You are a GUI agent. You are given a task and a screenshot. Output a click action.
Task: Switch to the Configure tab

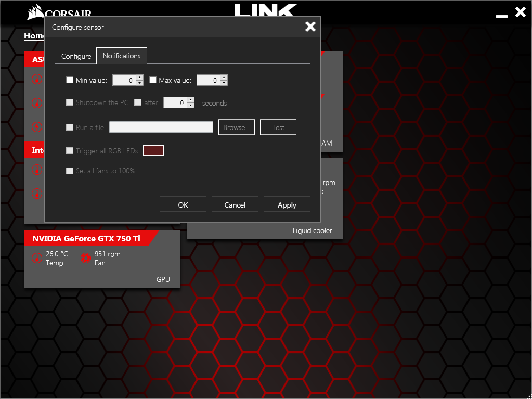tap(76, 56)
